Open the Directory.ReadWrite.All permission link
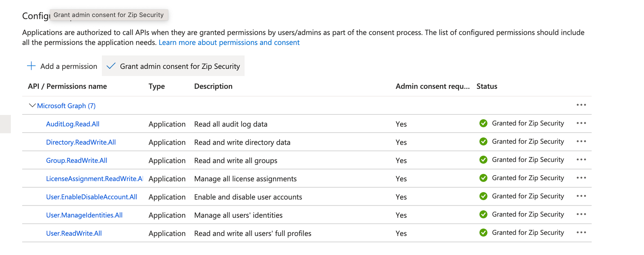 coord(81,142)
